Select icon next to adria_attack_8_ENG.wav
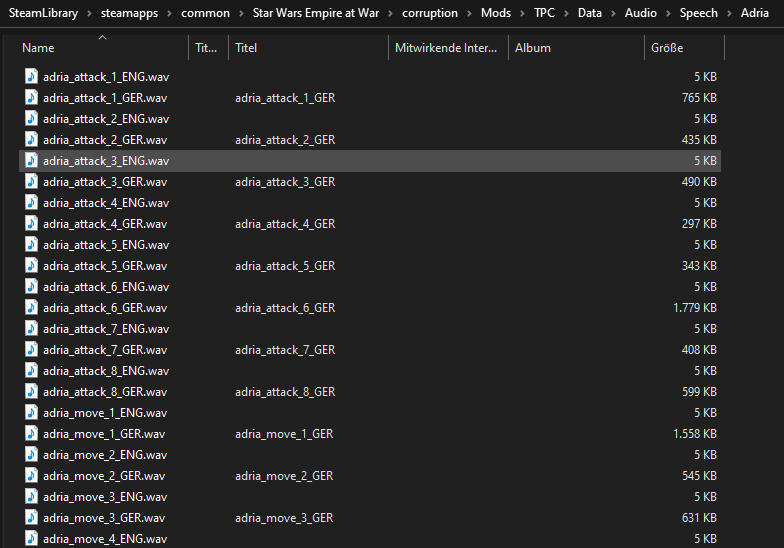 [x=31, y=370]
